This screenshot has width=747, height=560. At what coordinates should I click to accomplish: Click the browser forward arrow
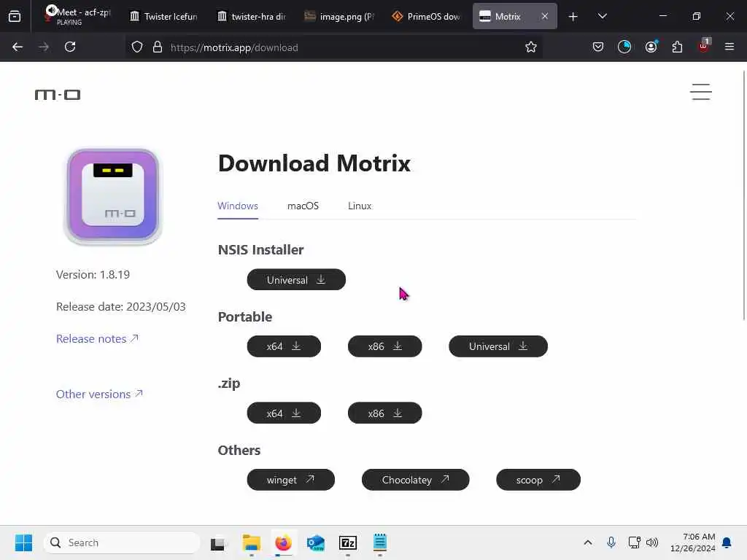[x=43, y=47]
